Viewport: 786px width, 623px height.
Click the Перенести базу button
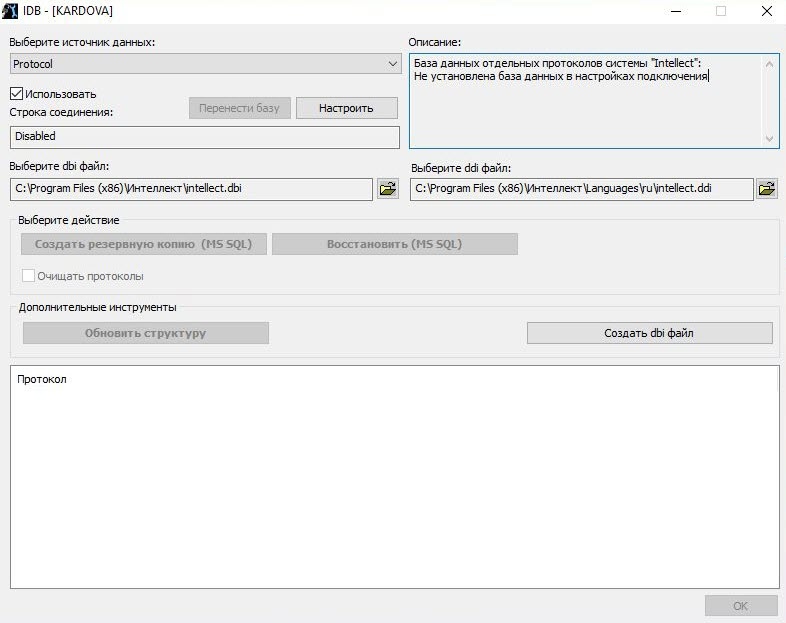pos(240,108)
